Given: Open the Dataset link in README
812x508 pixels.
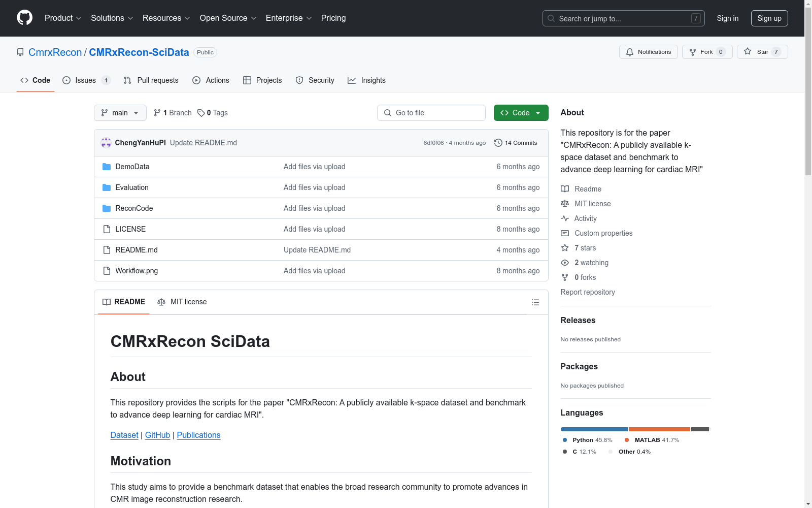Looking at the screenshot, I should [x=124, y=435].
